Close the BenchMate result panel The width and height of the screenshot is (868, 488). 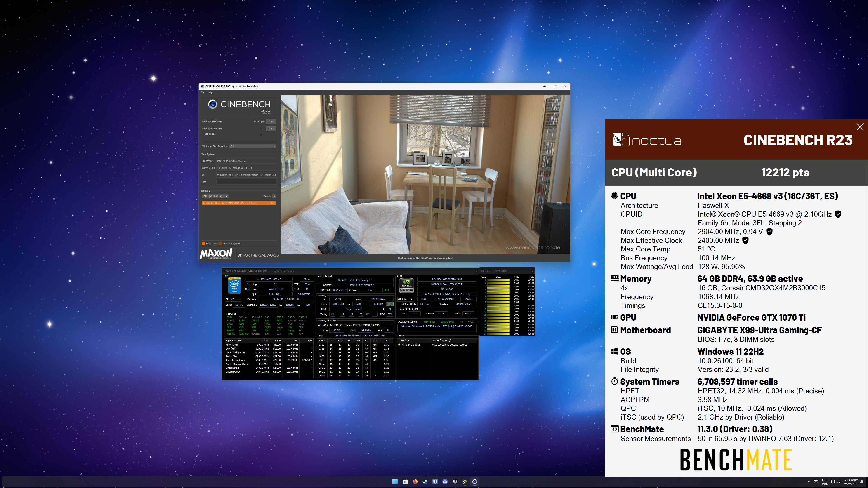860,127
